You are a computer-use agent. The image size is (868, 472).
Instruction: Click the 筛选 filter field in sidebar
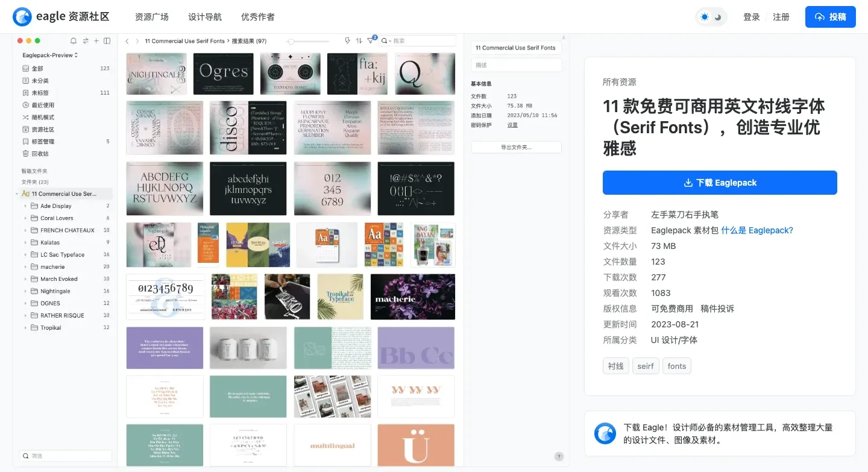(x=66, y=456)
